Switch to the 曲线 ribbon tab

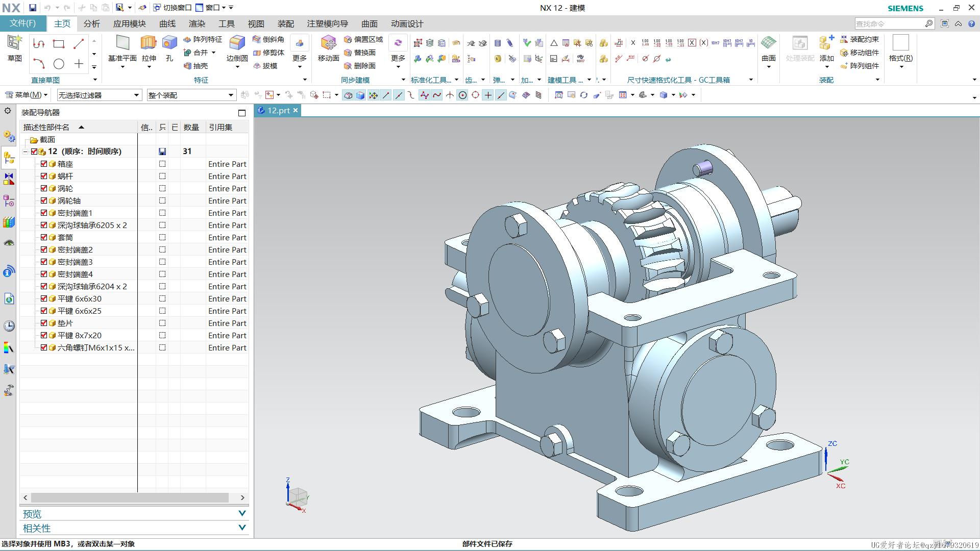tap(167, 23)
